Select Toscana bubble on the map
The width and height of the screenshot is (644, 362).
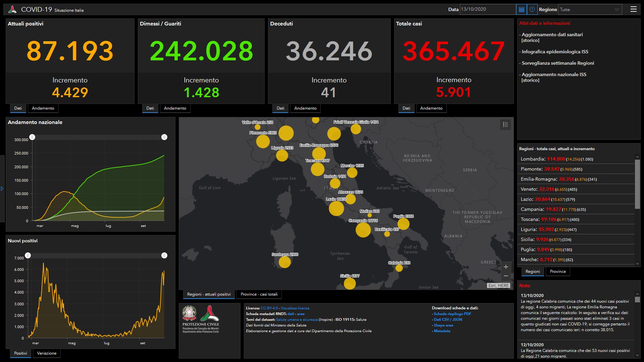[x=318, y=169]
